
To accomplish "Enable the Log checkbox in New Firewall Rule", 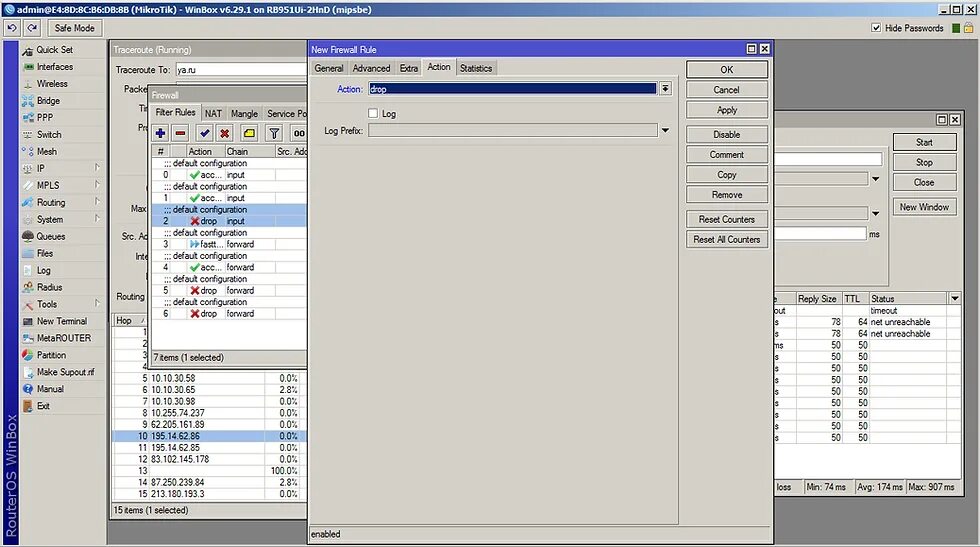I will tap(373, 114).
